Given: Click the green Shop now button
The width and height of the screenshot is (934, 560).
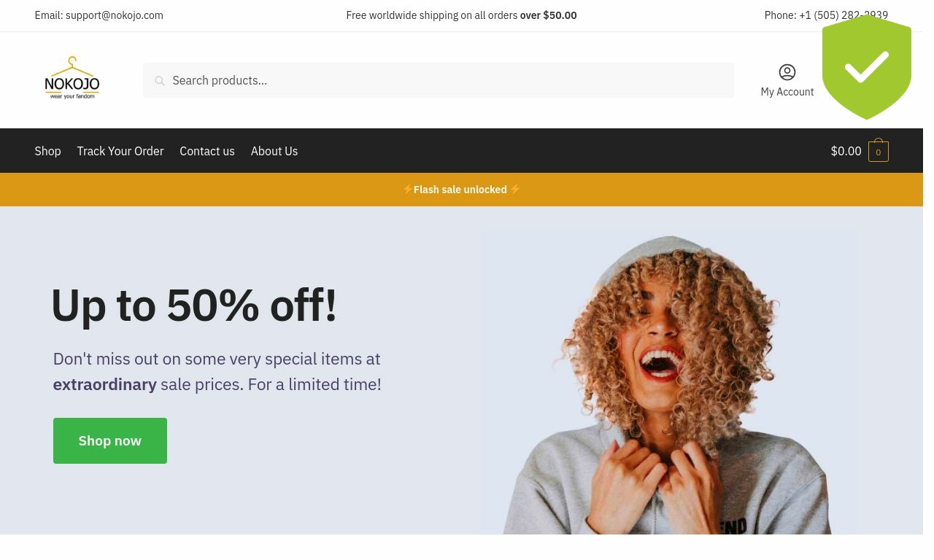Looking at the screenshot, I should 110,440.
